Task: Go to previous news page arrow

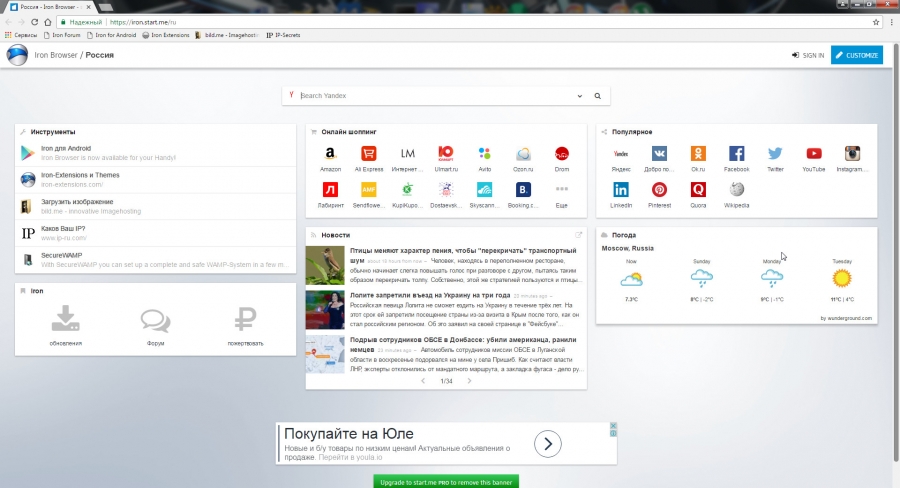Action: click(x=423, y=381)
